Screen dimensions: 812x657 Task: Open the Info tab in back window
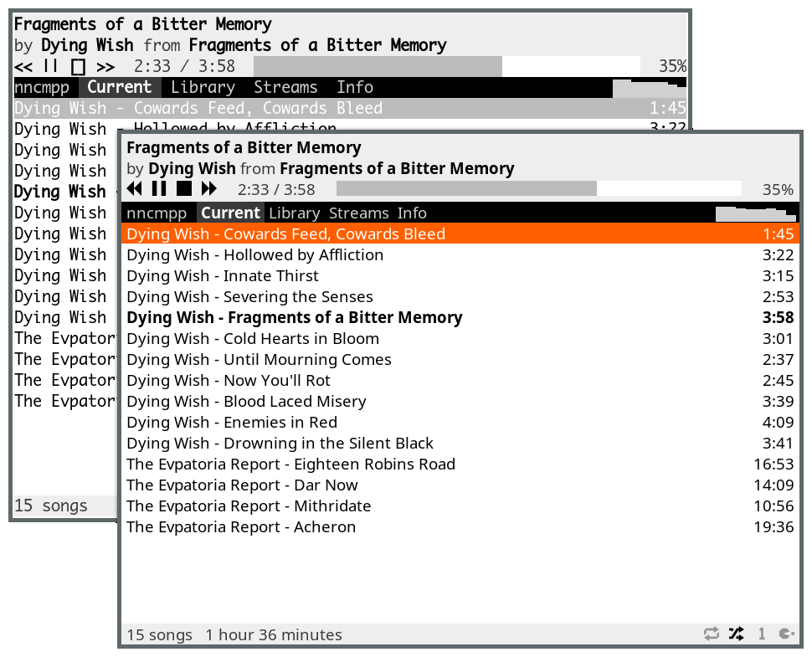[355, 87]
